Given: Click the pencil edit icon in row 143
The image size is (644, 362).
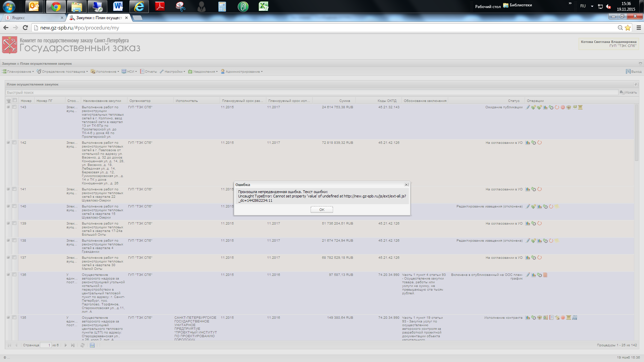Looking at the screenshot, I should (x=528, y=107).
